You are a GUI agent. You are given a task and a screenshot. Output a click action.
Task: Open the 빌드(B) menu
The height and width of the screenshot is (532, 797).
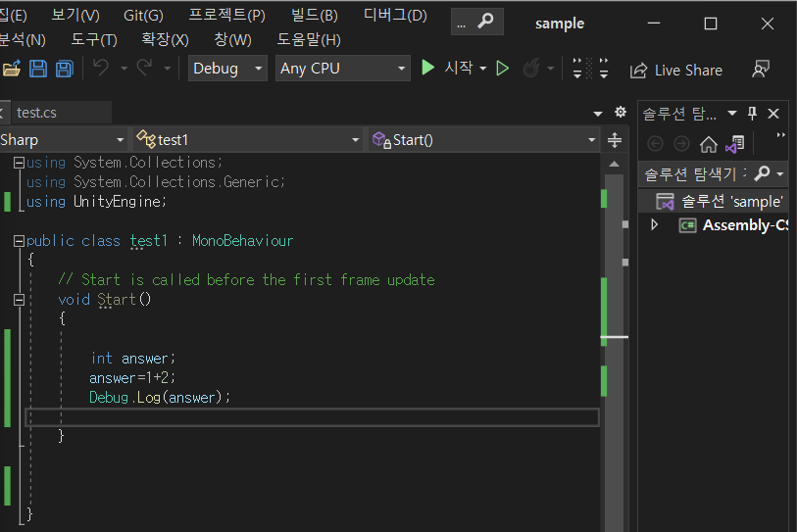[x=314, y=16]
